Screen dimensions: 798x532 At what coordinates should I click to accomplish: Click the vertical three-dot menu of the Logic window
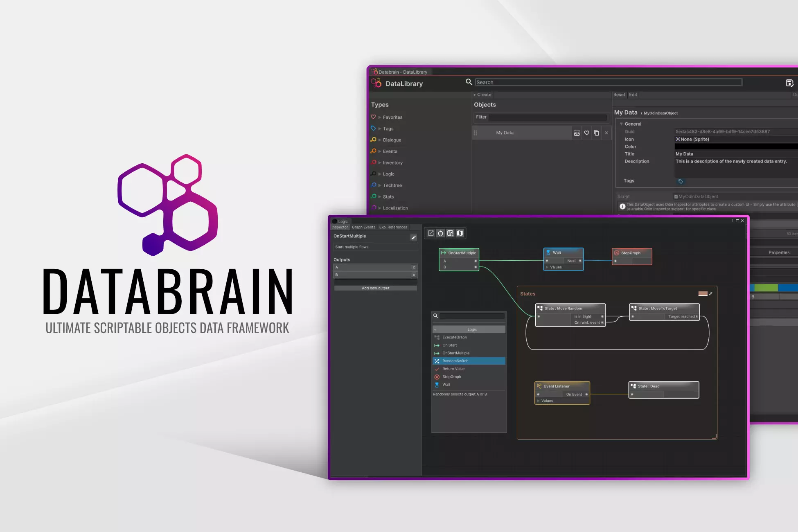(732, 221)
